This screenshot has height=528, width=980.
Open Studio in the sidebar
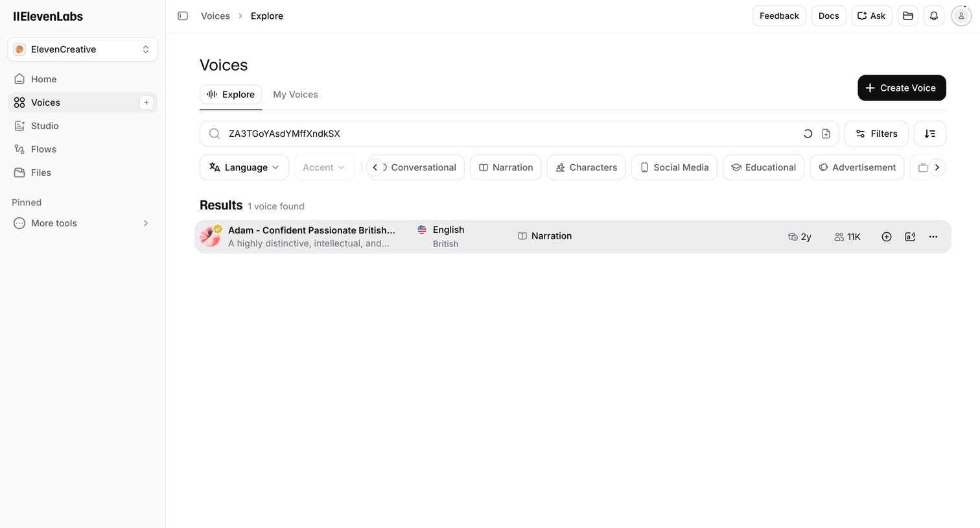82,126
